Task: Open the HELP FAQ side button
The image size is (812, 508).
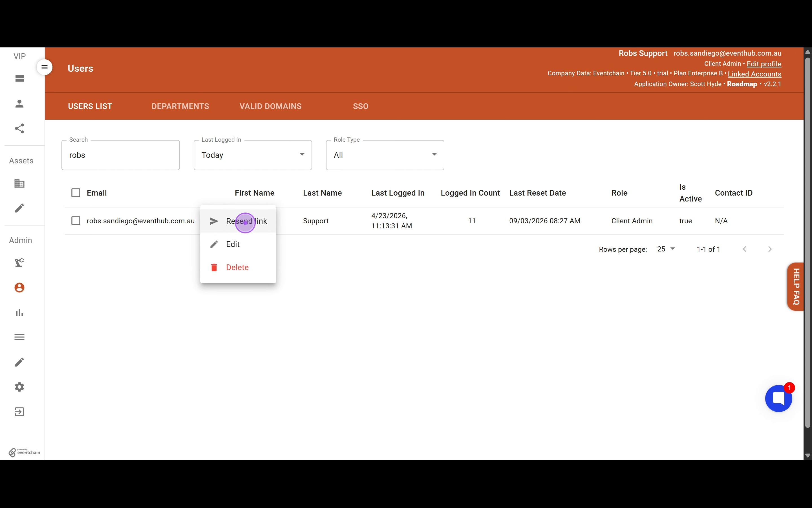Action: (x=796, y=286)
